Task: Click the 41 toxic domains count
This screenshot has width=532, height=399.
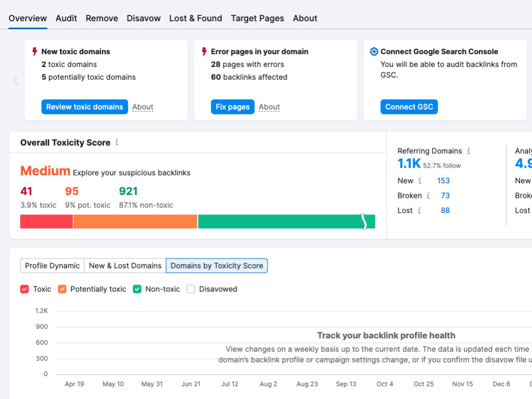Action: pos(26,192)
